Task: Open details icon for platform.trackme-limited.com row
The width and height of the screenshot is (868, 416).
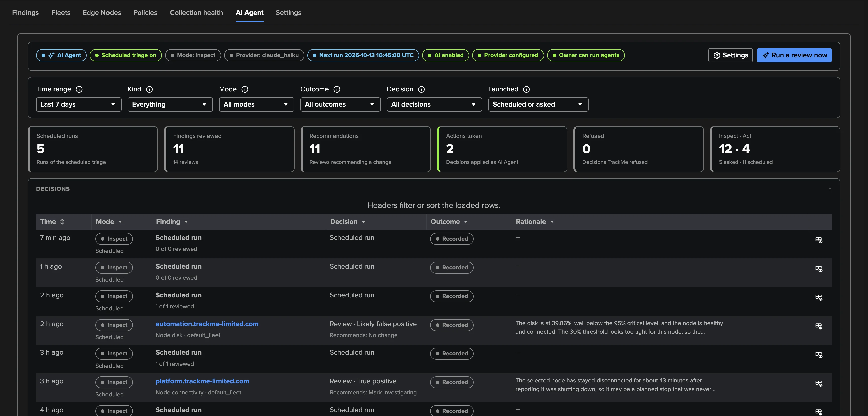Action: pyautogui.click(x=819, y=383)
